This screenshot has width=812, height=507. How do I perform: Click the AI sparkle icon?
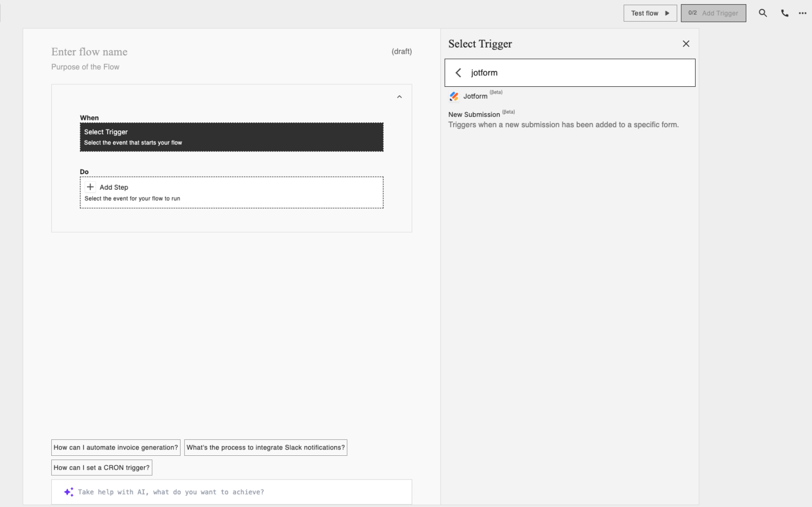[68, 492]
